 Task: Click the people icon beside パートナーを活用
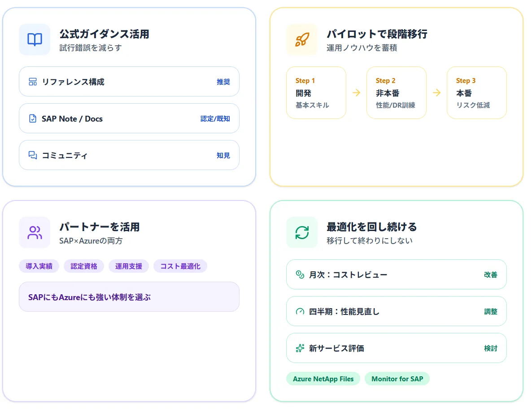click(34, 232)
